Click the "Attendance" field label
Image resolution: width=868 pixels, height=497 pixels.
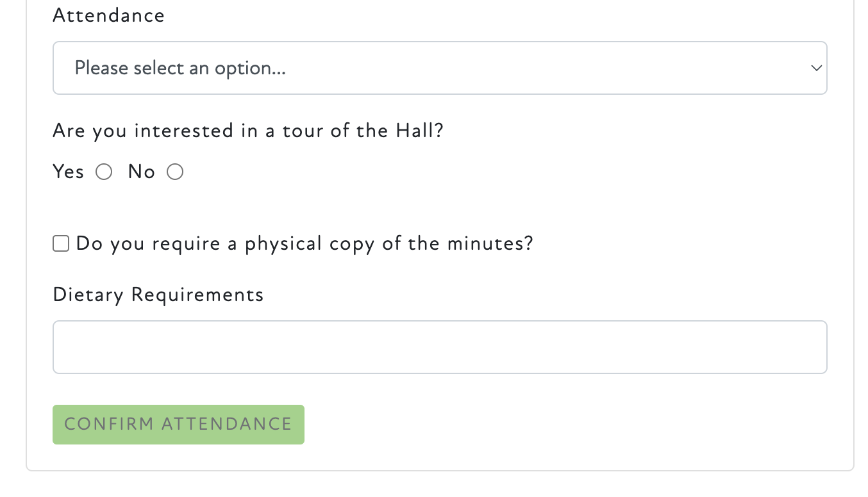(x=108, y=15)
